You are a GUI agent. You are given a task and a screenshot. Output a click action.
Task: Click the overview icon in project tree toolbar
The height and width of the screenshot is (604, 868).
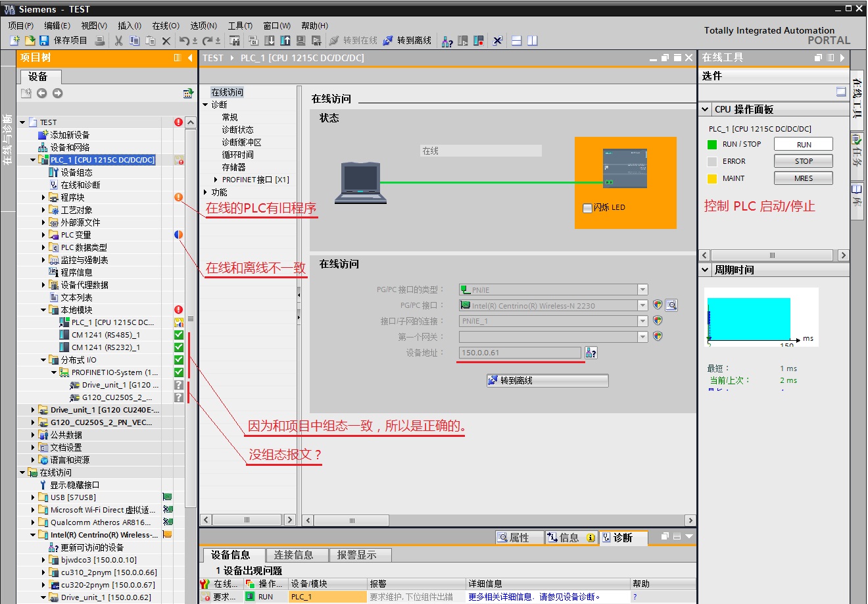[188, 93]
